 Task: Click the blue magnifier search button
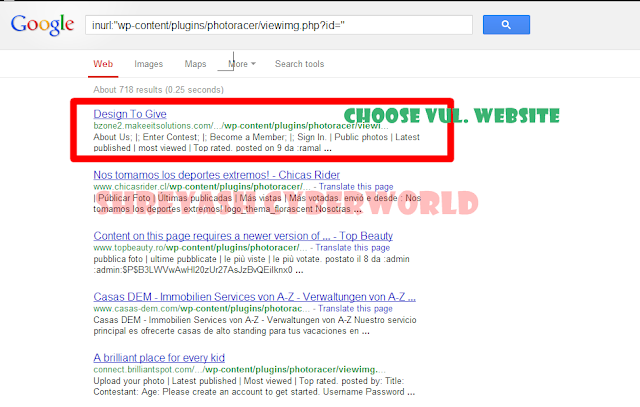[506, 25]
